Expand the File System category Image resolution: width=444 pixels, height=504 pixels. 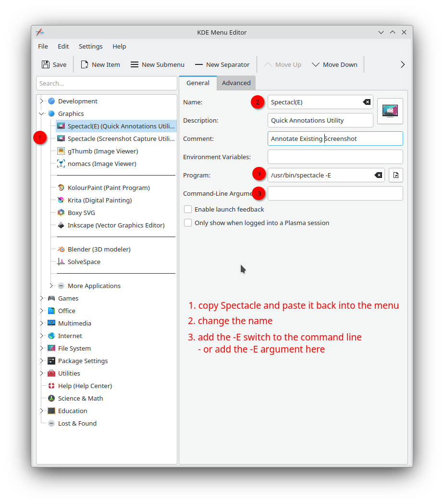pyautogui.click(x=41, y=348)
